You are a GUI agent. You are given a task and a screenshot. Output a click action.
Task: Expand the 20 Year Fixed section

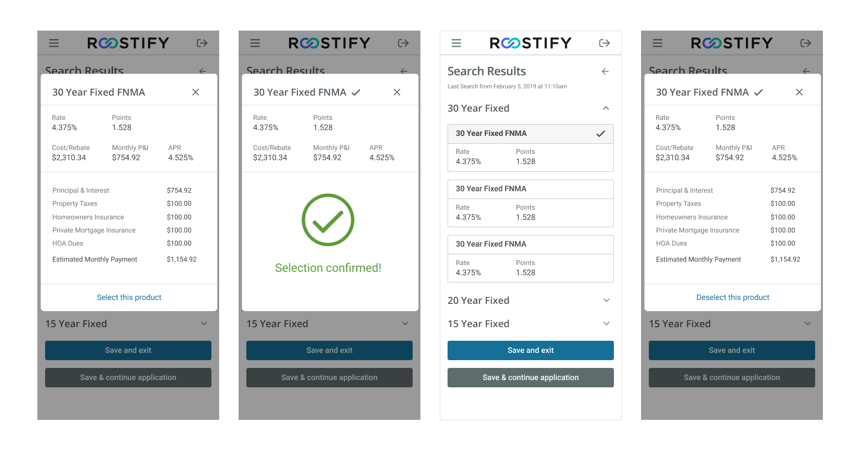pyautogui.click(x=530, y=300)
